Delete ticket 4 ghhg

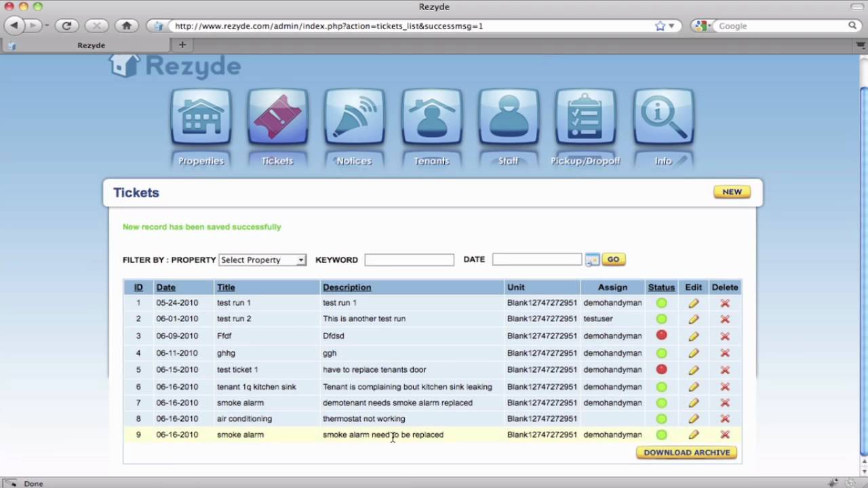tap(725, 353)
